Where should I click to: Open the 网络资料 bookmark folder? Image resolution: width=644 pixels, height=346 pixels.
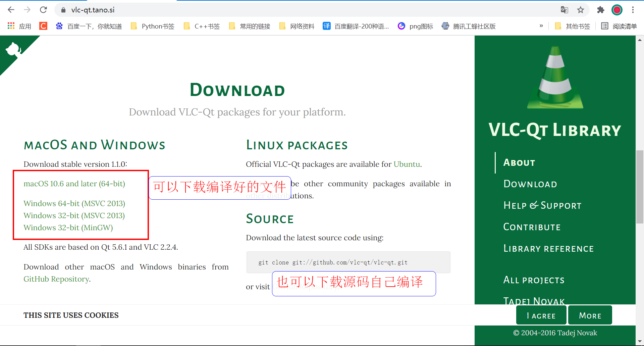tap(297, 26)
